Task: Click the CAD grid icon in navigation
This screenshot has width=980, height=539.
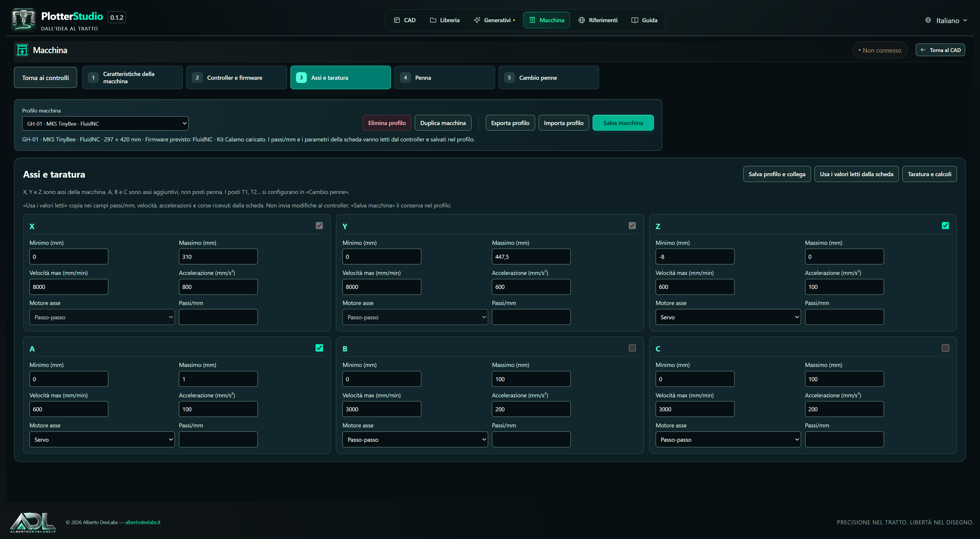Action: pos(397,20)
